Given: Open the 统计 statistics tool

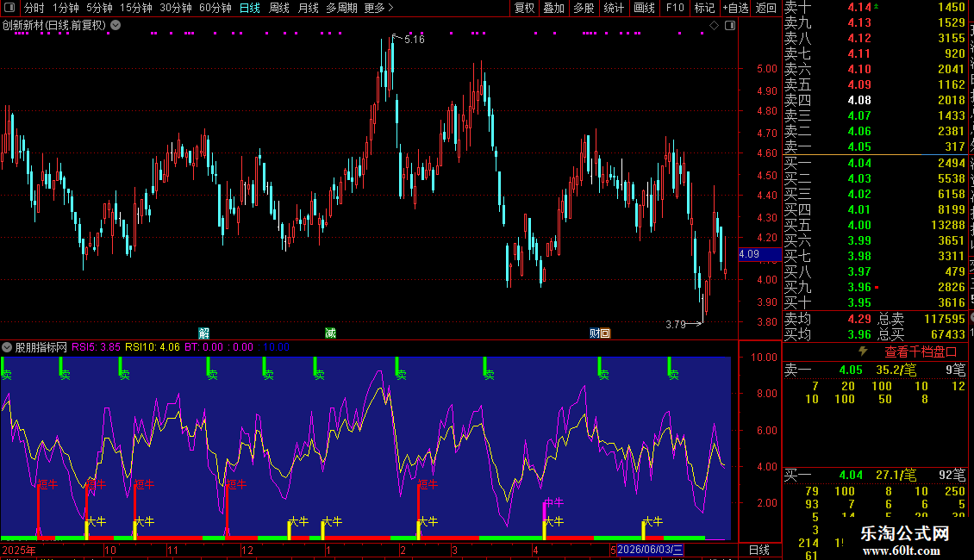Looking at the screenshot, I should coord(613,8).
